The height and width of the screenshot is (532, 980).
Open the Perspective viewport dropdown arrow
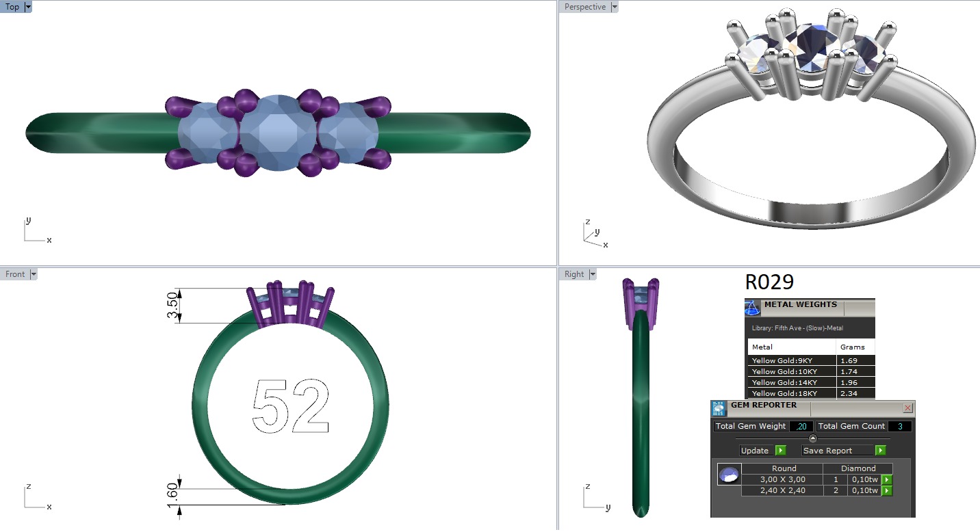[614, 7]
